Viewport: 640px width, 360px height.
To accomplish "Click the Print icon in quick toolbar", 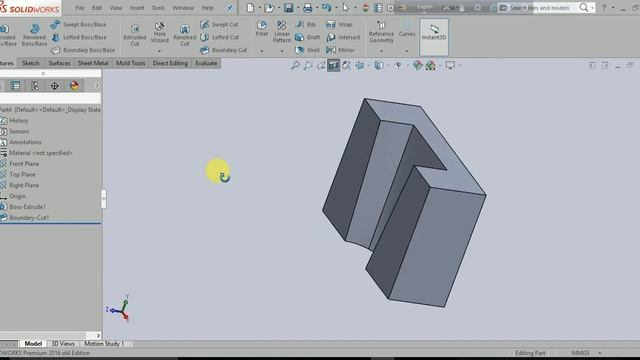I will point(308,8).
